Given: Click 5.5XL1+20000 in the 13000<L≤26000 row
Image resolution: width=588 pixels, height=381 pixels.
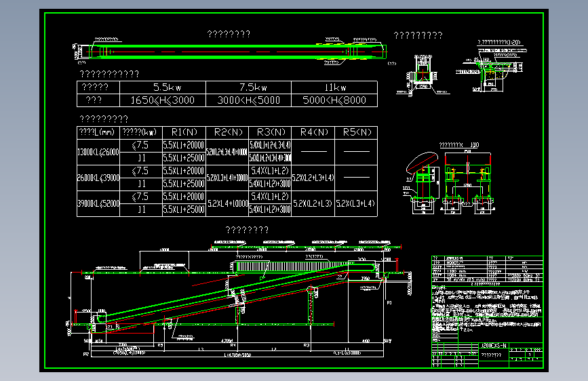Looking at the screenshot, I should tap(184, 145).
